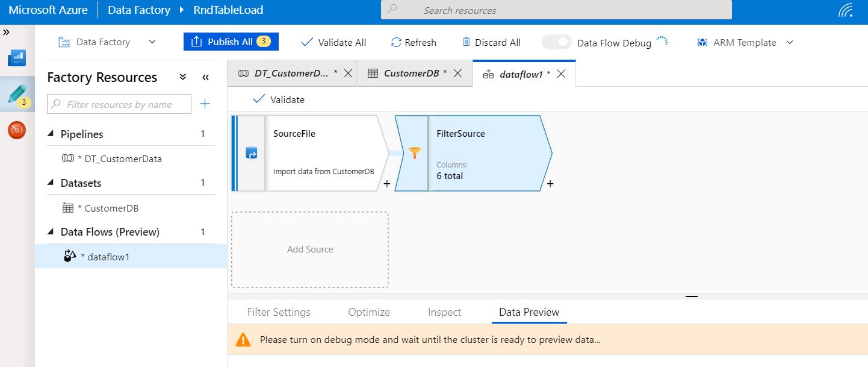
Task: Collapse the Factory Resources panel
Action: point(205,77)
